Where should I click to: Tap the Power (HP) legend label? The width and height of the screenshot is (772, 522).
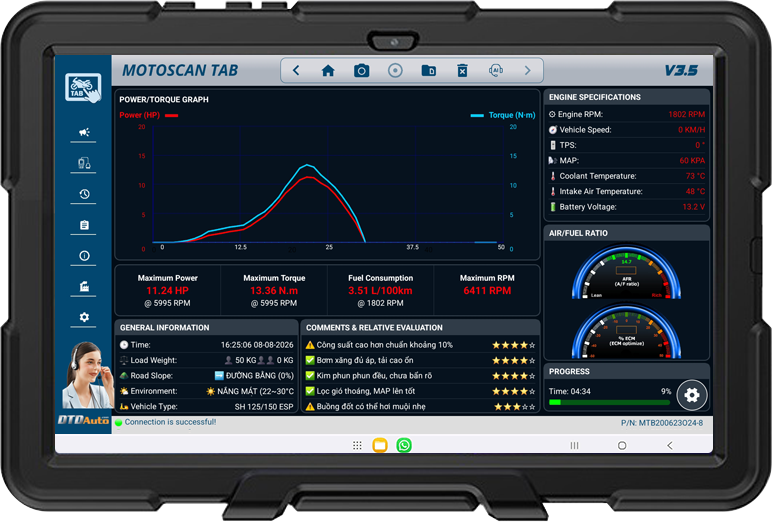pyautogui.click(x=139, y=115)
